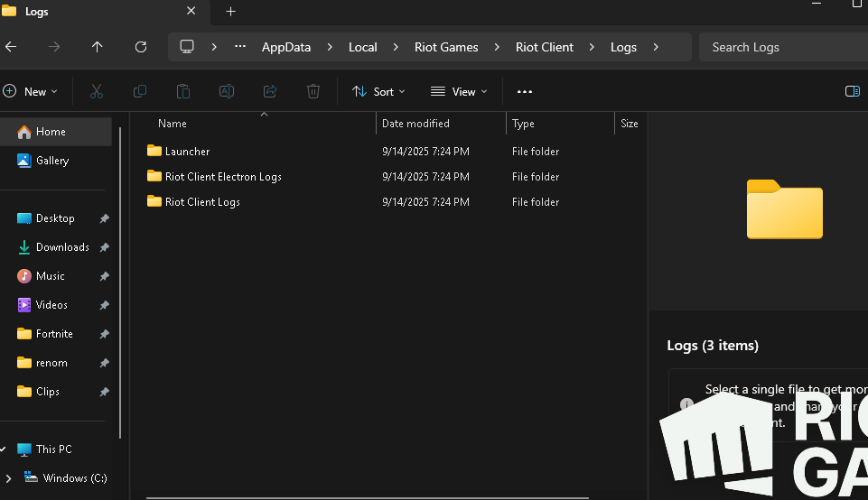Click the PC monitor icon in address bar
868x500 pixels.
(187, 47)
